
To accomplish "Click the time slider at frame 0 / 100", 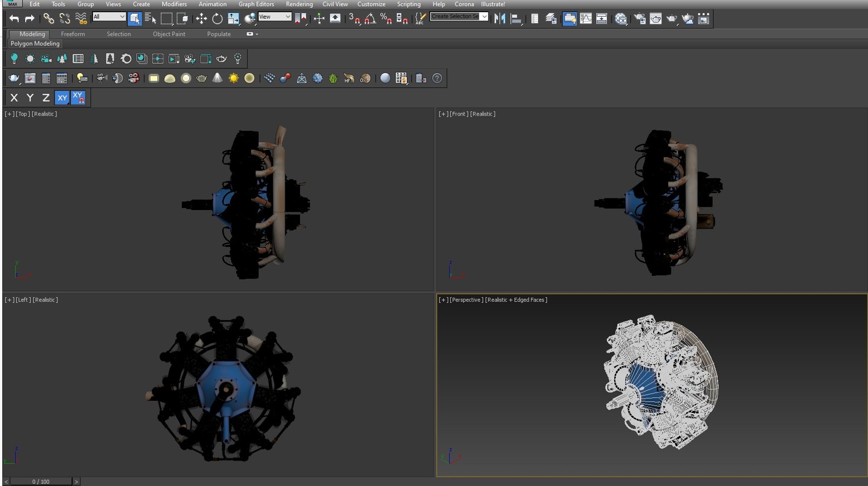I will (x=41, y=481).
